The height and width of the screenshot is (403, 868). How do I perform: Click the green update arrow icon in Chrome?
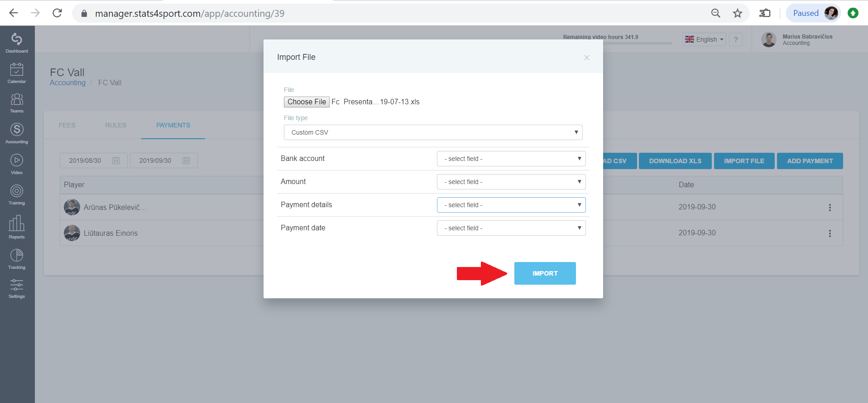(x=853, y=13)
